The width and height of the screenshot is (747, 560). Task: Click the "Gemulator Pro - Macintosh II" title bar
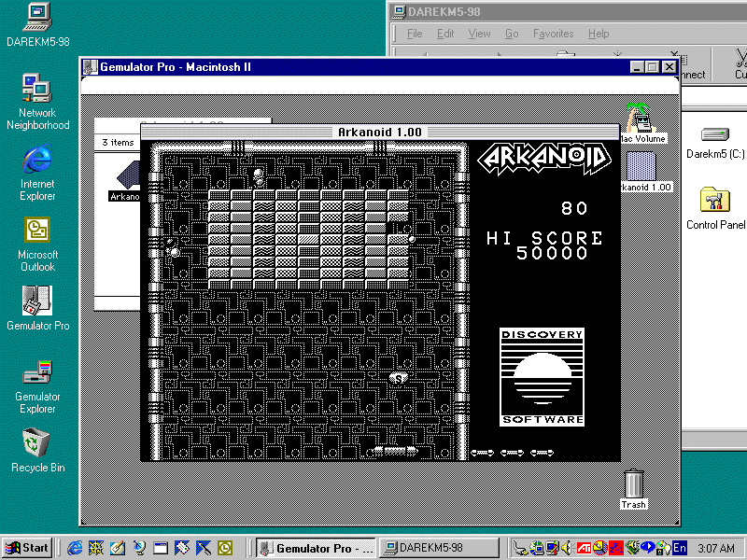coord(380,67)
